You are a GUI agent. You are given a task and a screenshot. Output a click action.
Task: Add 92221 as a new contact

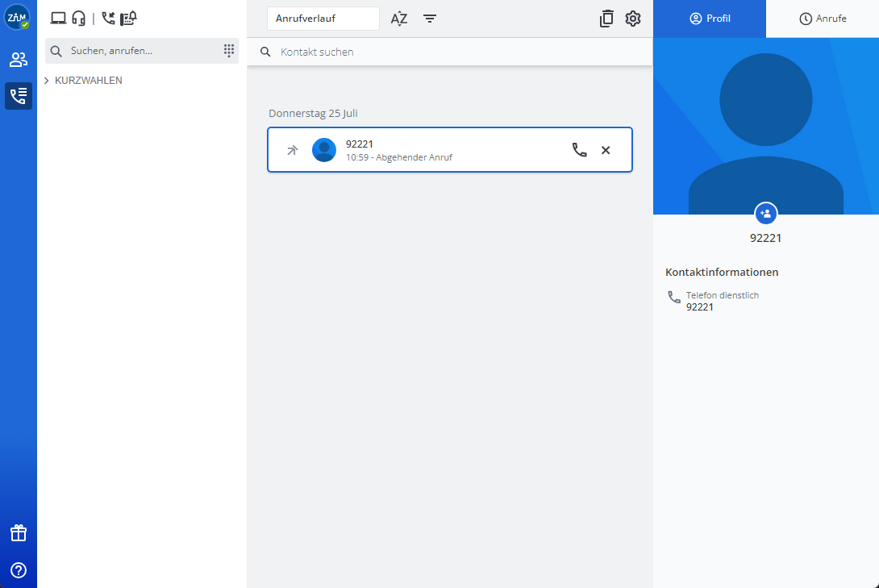click(765, 214)
